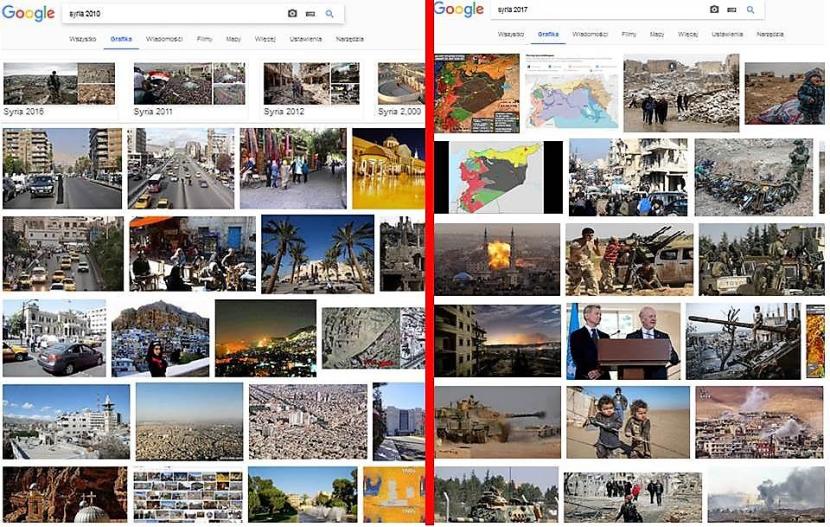Select the Syria 2012 related search suggestion
830x527 pixels.
coord(311,89)
